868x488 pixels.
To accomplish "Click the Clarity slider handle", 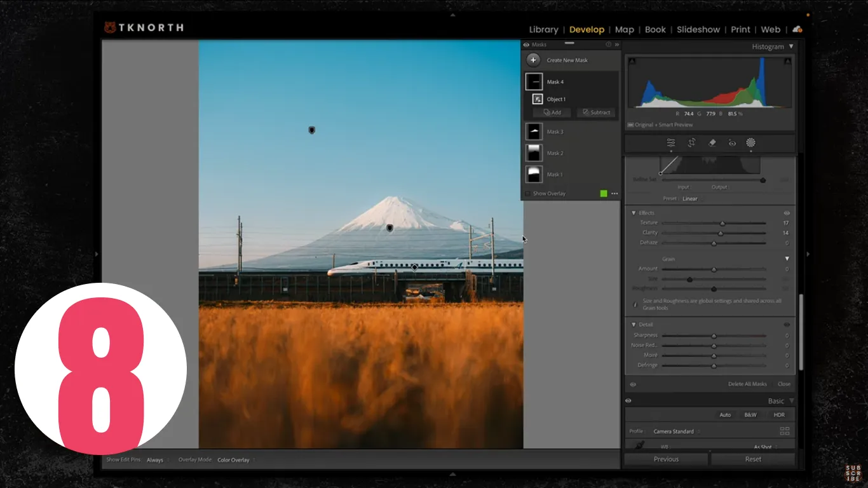I will coord(721,233).
